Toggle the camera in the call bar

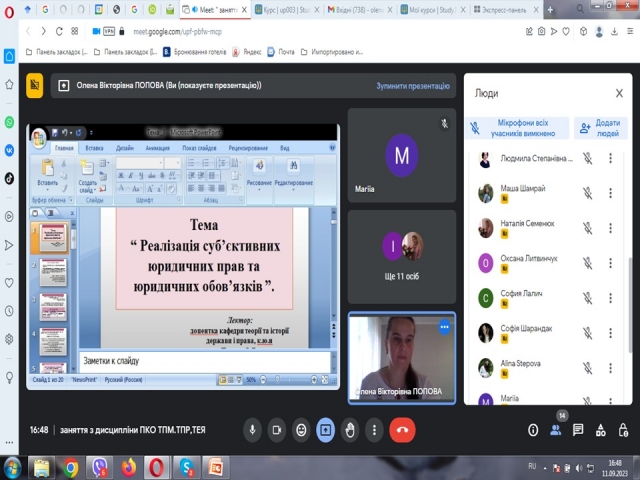277,429
